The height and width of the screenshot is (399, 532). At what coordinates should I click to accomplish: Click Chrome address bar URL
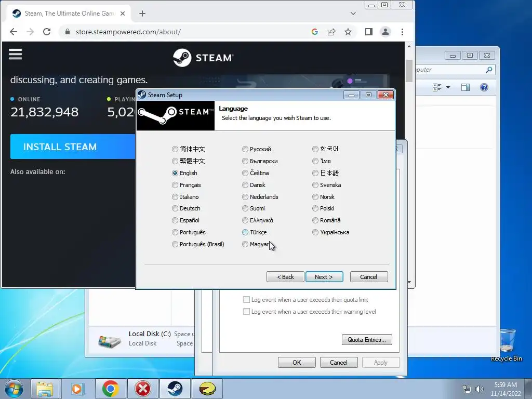pyautogui.click(x=128, y=32)
